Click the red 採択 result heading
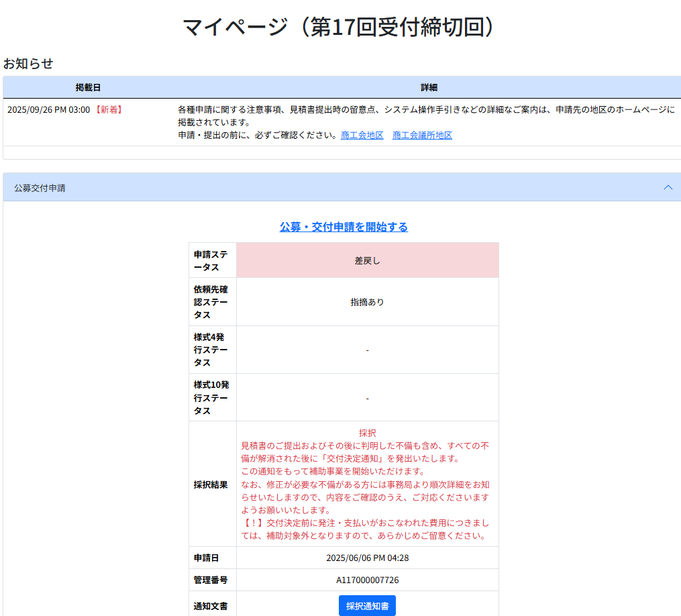This screenshot has width=681, height=616. 367,433
